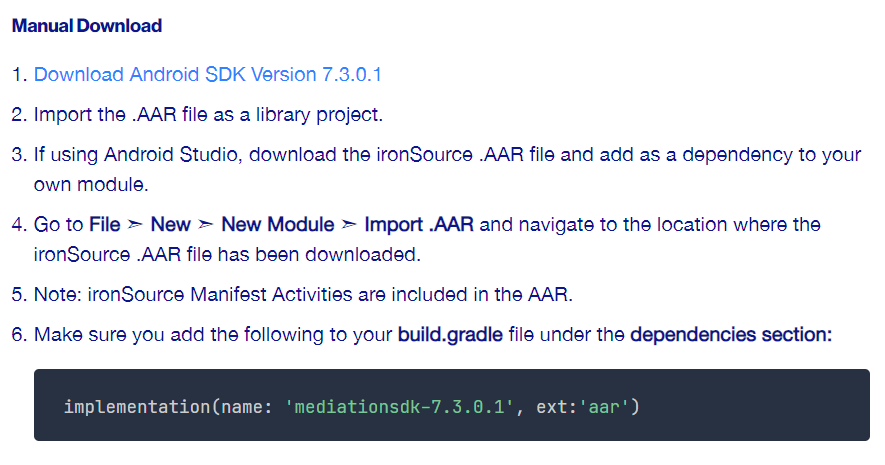
Task: Click the ext: parameter in code block
Action: click(x=552, y=407)
